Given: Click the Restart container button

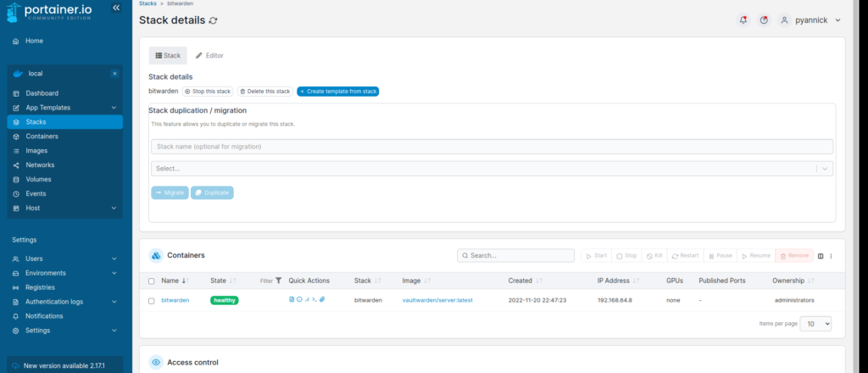Looking at the screenshot, I should click(x=685, y=256).
